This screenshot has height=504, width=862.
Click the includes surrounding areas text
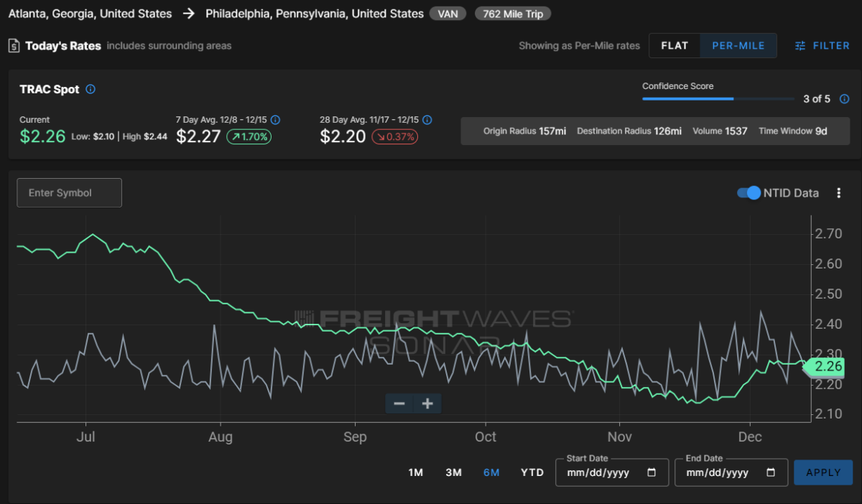click(x=170, y=45)
